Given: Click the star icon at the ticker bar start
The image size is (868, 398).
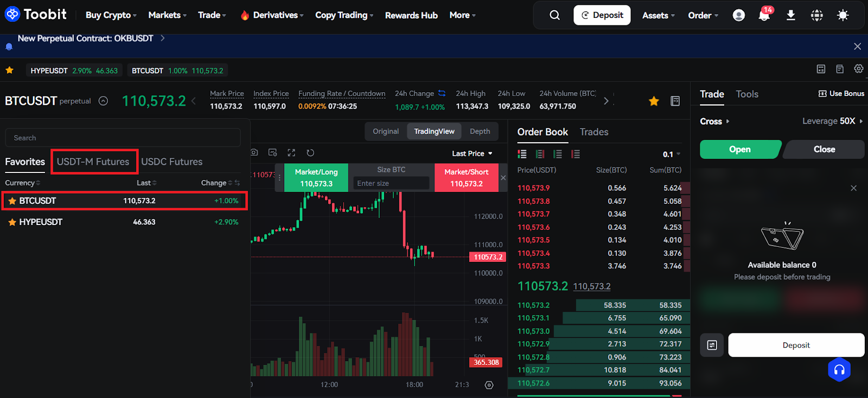Looking at the screenshot, I should pyautogui.click(x=9, y=70).
